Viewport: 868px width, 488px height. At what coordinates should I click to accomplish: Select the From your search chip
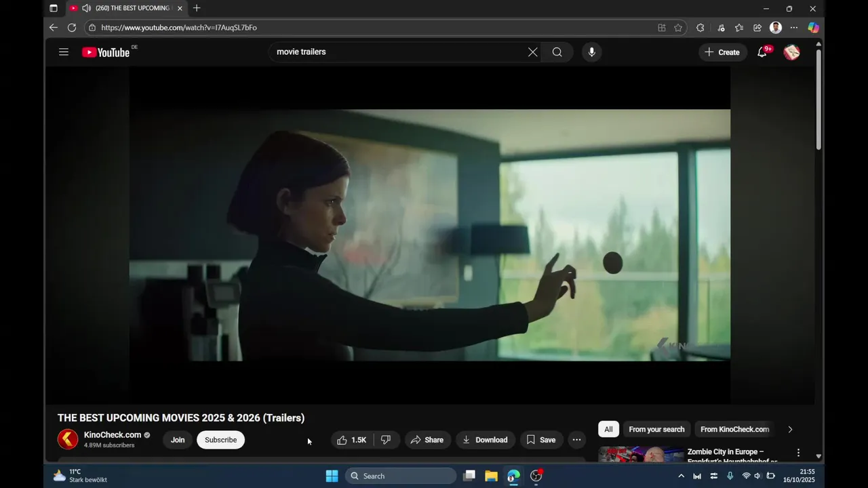656,429
